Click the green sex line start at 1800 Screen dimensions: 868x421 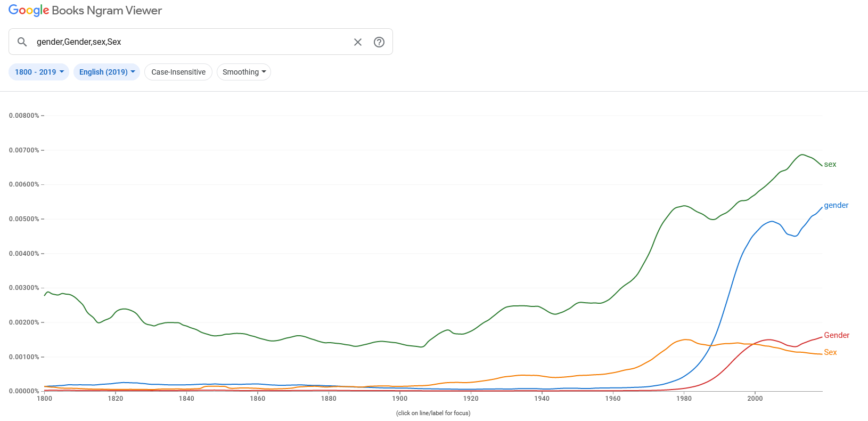tap(45, 295)
